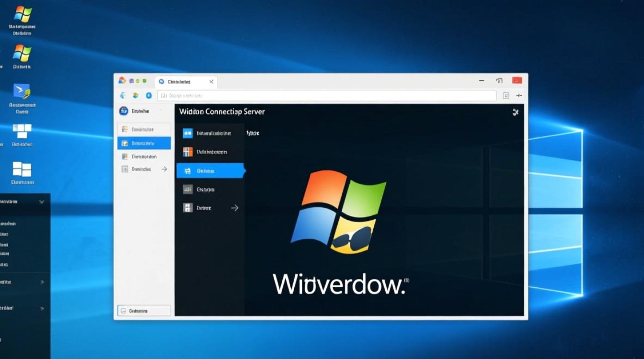Viewport: 644px width, 359px height.
Task: Click the circular profile icon atop sidebar
Action: point(124,111)
